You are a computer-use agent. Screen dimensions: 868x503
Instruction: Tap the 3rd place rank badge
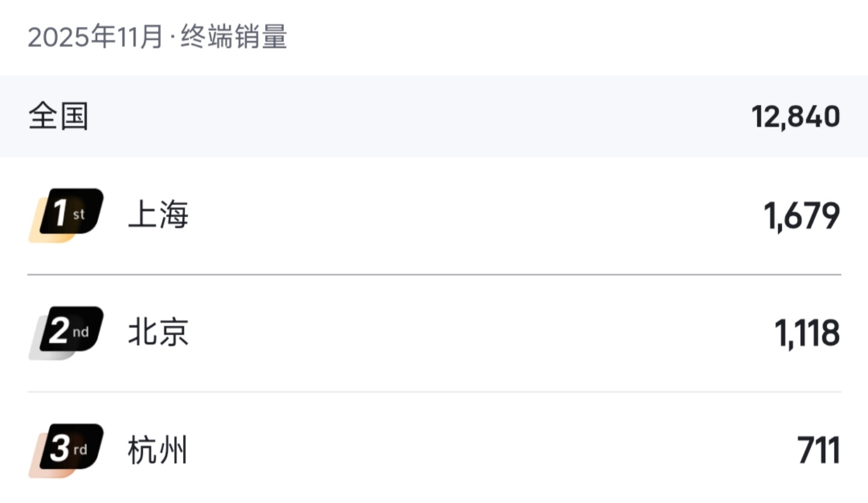point(66,451)
